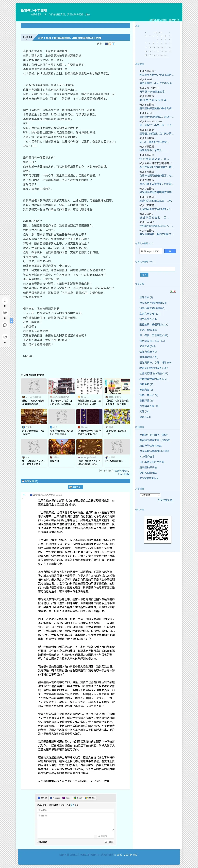Log in with Google button
198x868 pixels.
[78, 798]
